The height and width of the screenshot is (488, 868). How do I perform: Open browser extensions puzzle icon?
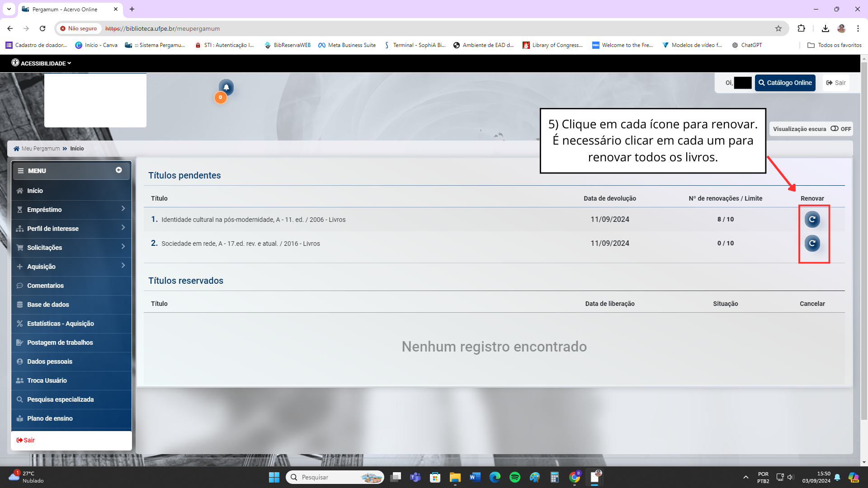click(801, 28)
